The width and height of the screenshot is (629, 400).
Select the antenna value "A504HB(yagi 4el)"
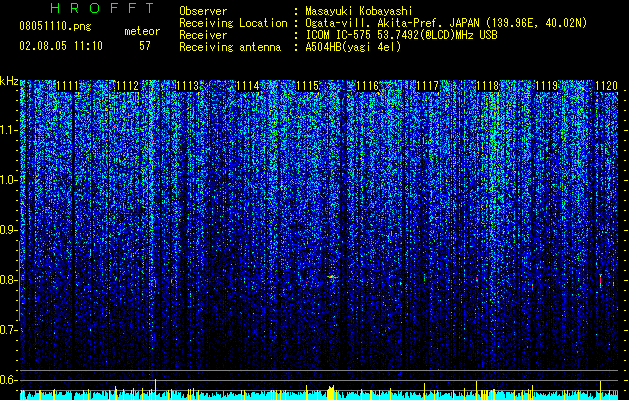coord(353,47)
